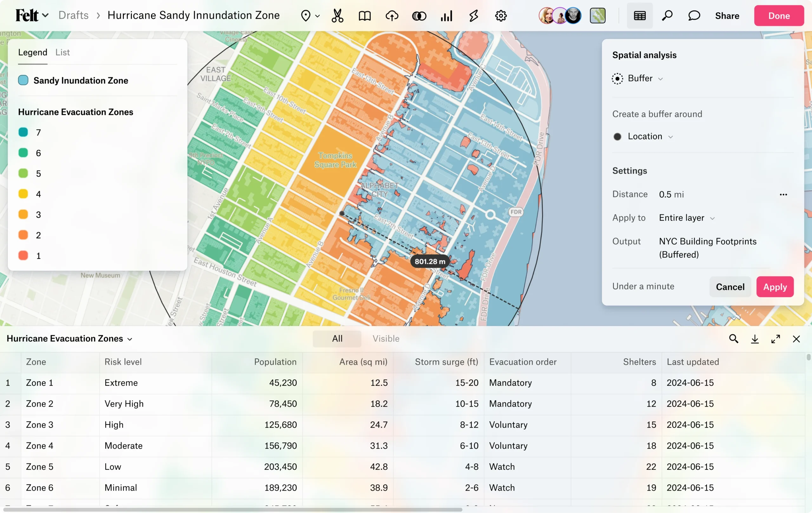812x513 pixels.
Task: Switch to the List tab
Action: pos(62,52)
